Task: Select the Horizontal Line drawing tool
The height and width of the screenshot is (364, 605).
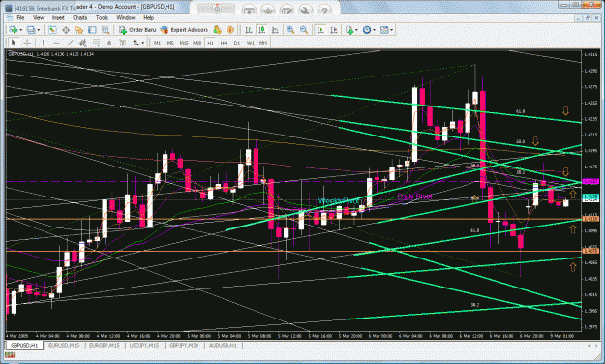Action: (x=56, y=43)
